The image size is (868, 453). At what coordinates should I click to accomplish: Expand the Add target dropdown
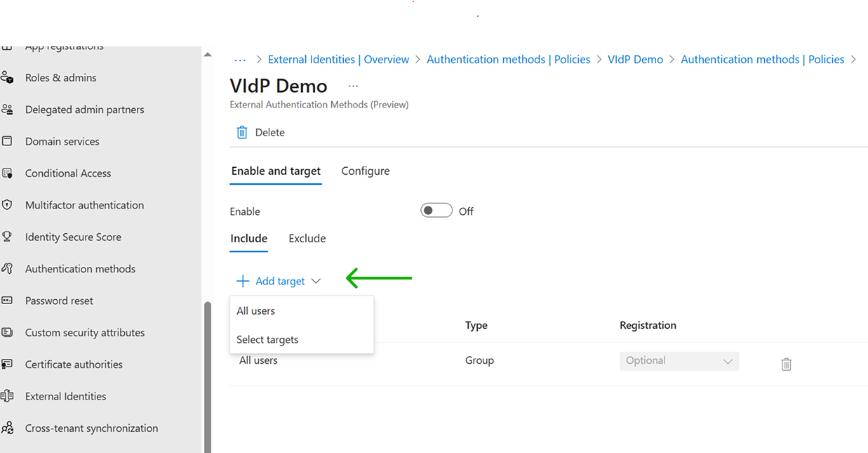279,281
